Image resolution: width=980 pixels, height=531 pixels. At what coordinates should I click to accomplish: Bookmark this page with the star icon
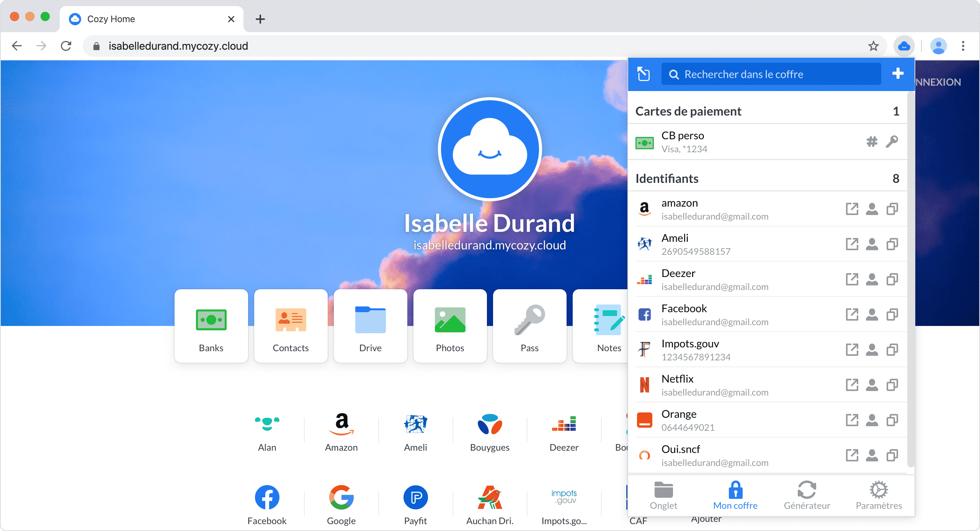tap(873, 46)
